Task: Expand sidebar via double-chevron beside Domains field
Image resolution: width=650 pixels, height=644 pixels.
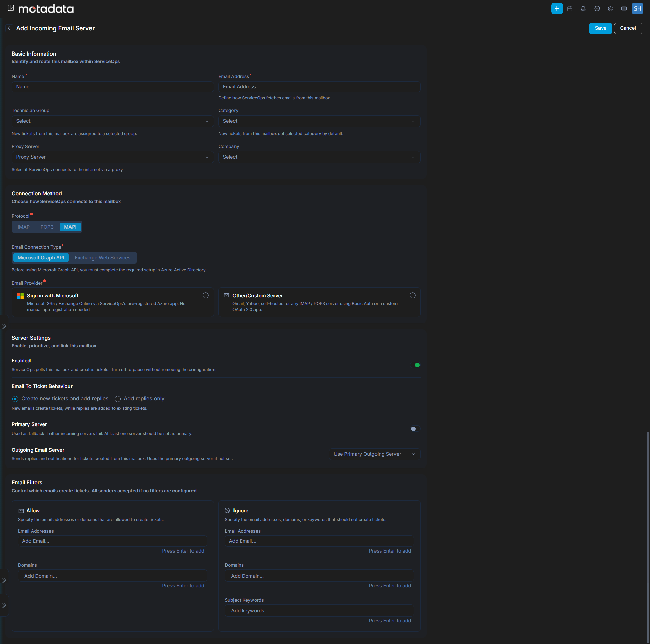Action: tap(4, 580)
